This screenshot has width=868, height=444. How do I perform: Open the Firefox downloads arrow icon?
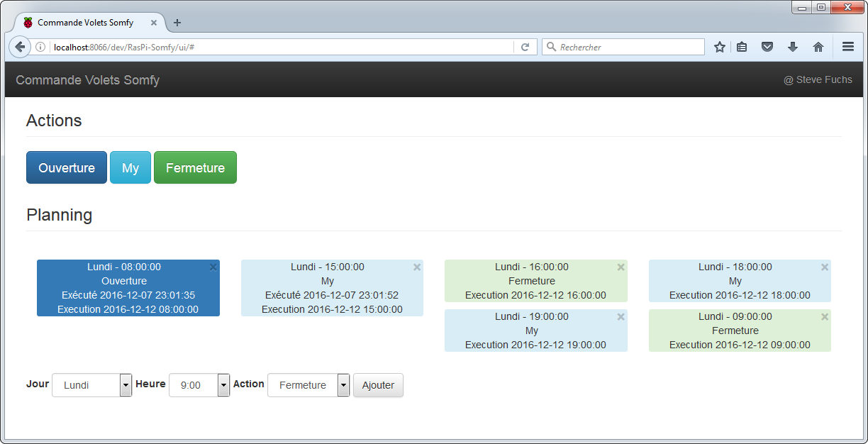click(793, 47)
